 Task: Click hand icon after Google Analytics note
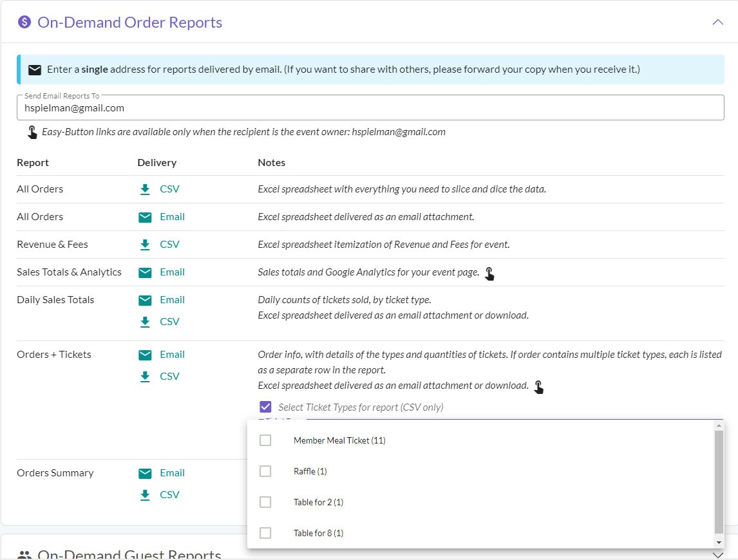pyautogui.click(x=489, y=274)
